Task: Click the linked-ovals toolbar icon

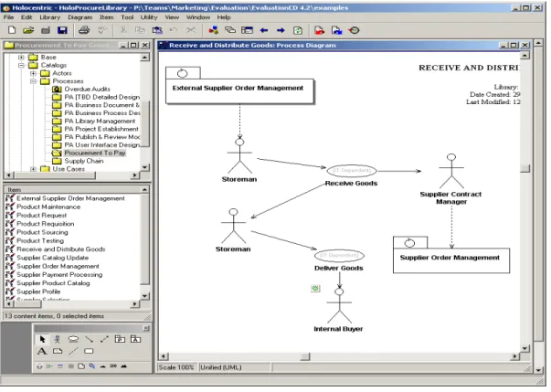Action: point(230,30)
